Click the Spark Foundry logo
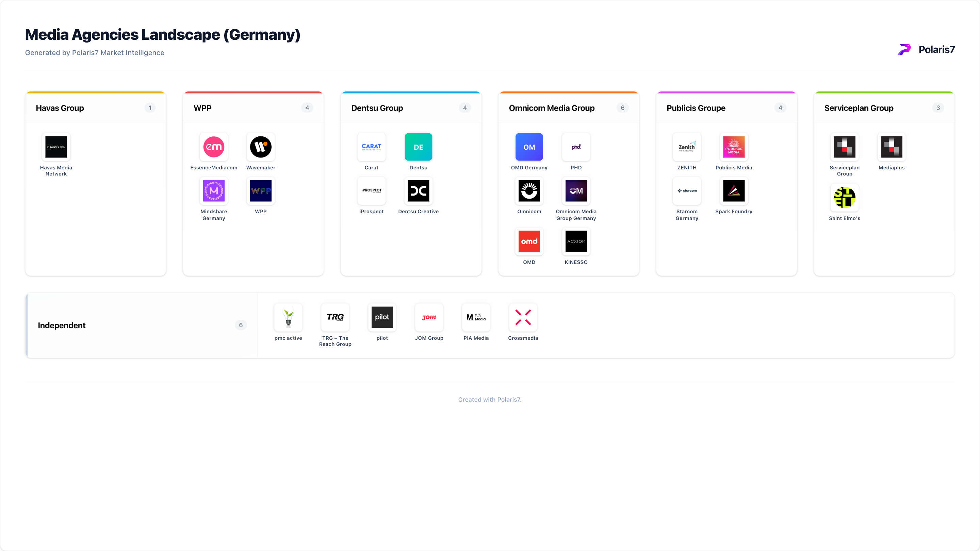This screenshot has height=551, width=980. pyautogui.click(x=734, y=191)
